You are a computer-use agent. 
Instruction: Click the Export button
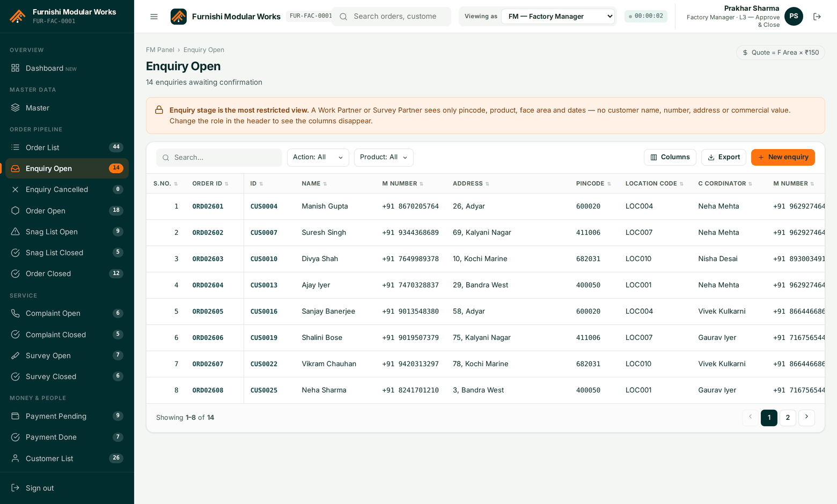(723, 157)
